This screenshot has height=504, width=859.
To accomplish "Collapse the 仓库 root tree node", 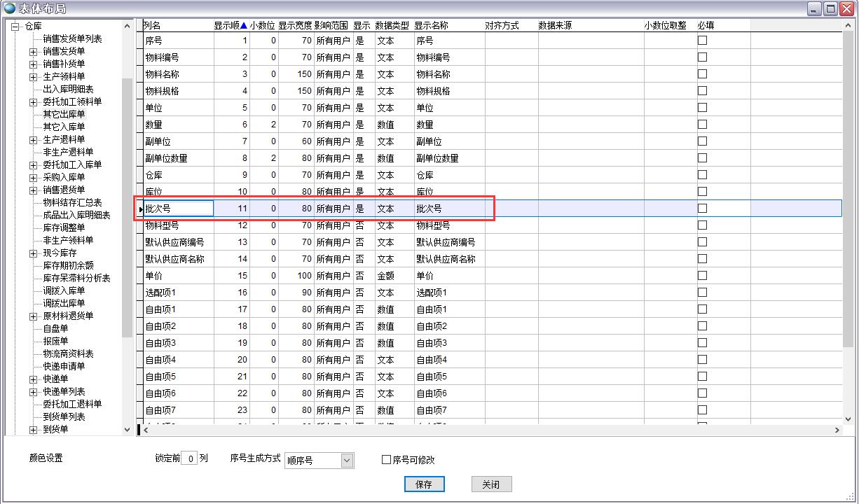I will (15, 27).
